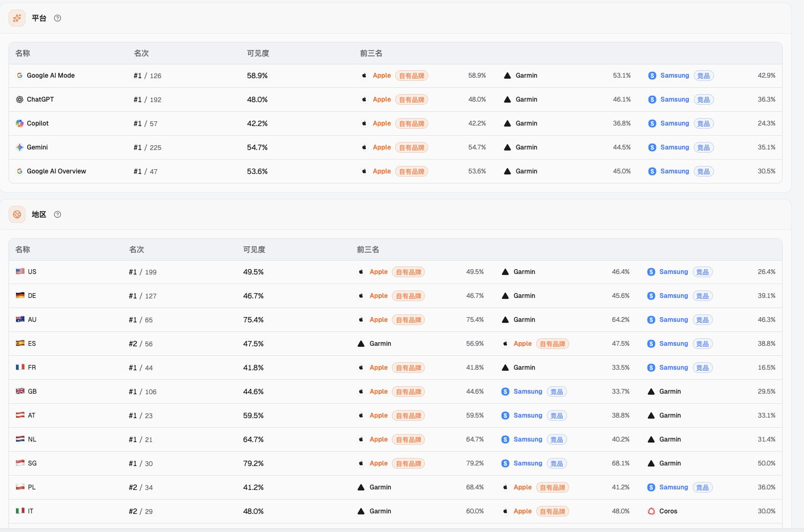Click Garmin in the GB row

(x=670, y=392)
